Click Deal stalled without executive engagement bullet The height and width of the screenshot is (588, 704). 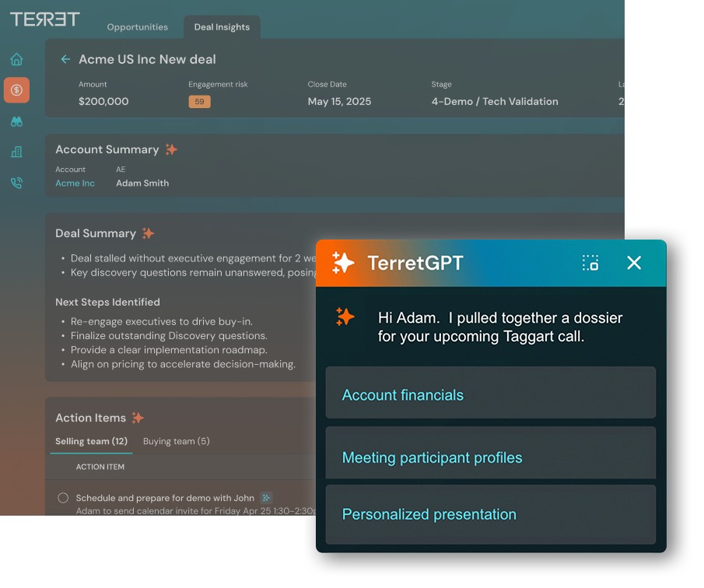(x=193, y=258)
